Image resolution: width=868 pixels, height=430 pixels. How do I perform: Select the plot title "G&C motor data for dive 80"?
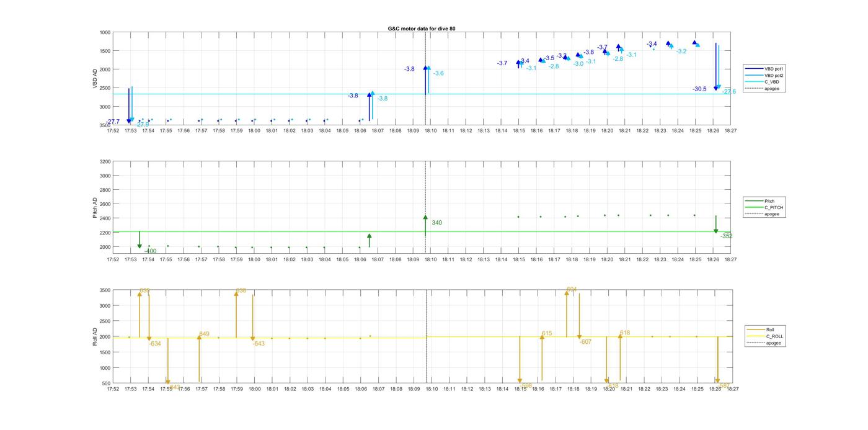pyautogui.click(x=422, y=29)
